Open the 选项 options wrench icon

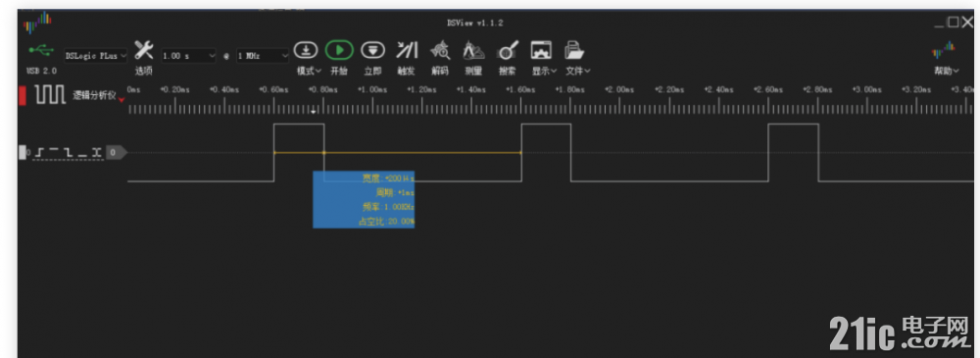pyautogui.click(x=144, y=51)
